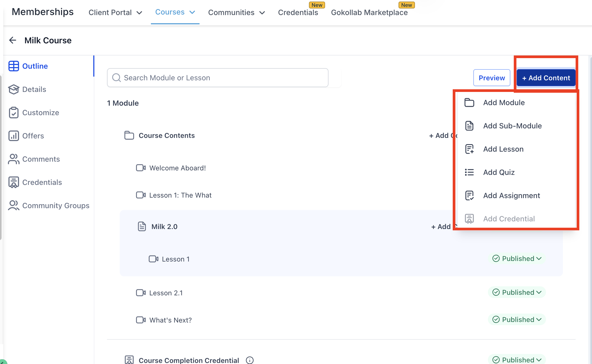Screen dimensions: 592x364
Task: Select Add Sub-Module menu option
Action: point(512,126)
